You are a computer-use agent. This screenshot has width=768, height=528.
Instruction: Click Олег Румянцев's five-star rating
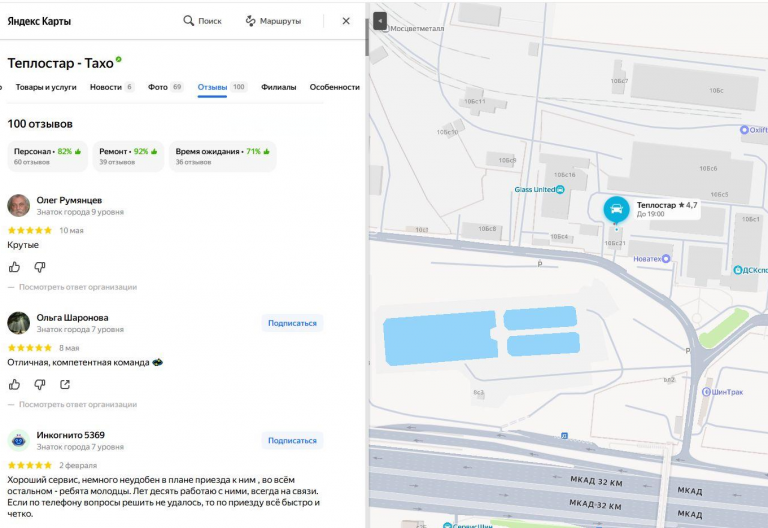click(x=30, y=230)
